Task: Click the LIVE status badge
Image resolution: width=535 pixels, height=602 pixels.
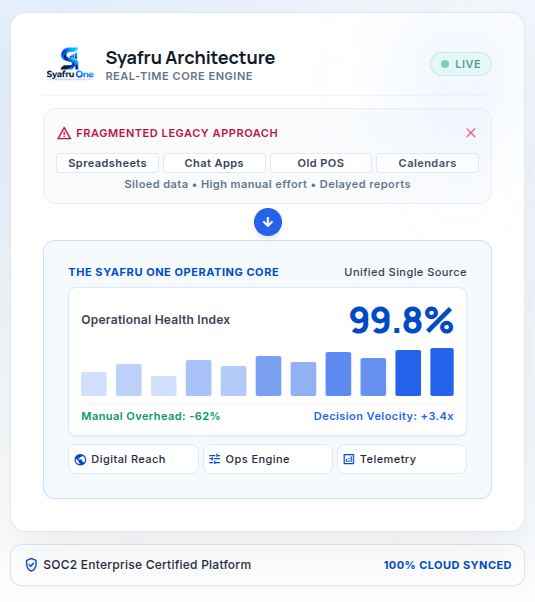Action: [x=461, y=64]
